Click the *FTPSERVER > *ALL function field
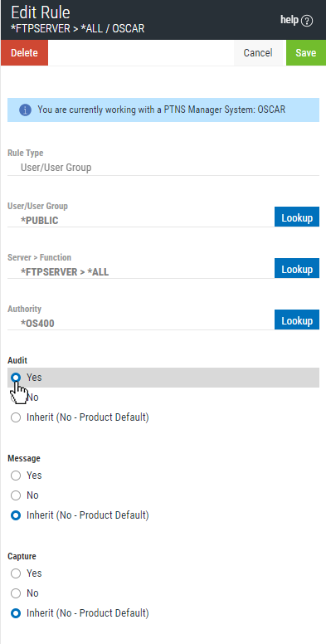326x644 pixels. pos(141,272)
